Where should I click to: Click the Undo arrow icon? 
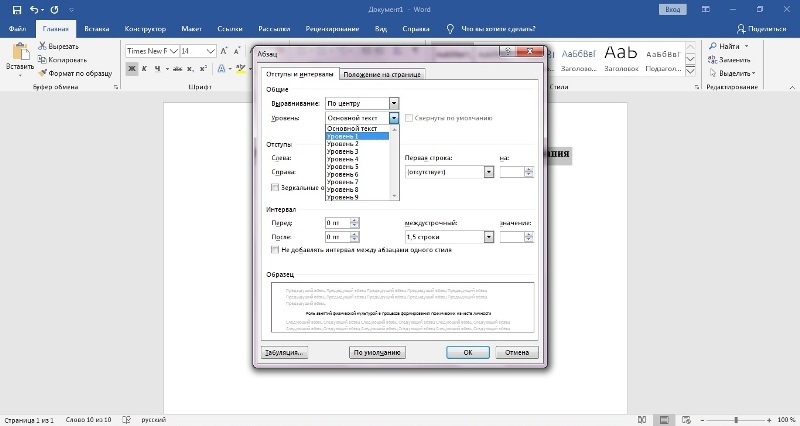34,8
